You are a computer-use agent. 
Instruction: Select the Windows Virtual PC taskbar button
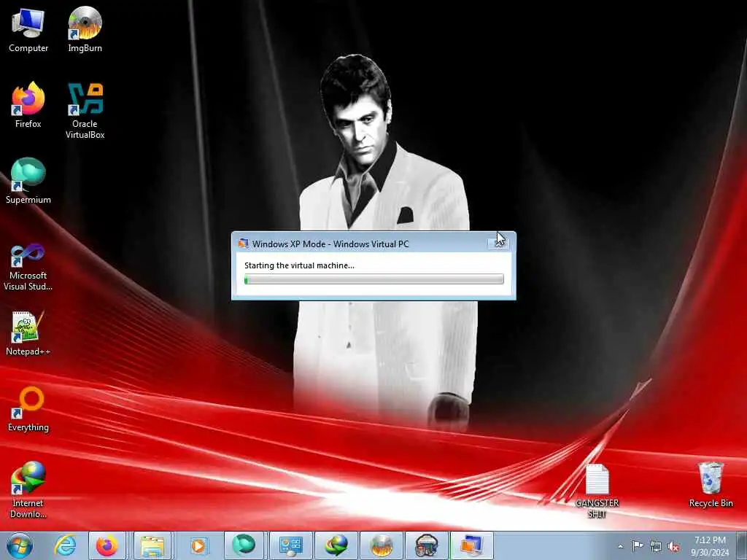pyautogui.click(x=472, y=545)
